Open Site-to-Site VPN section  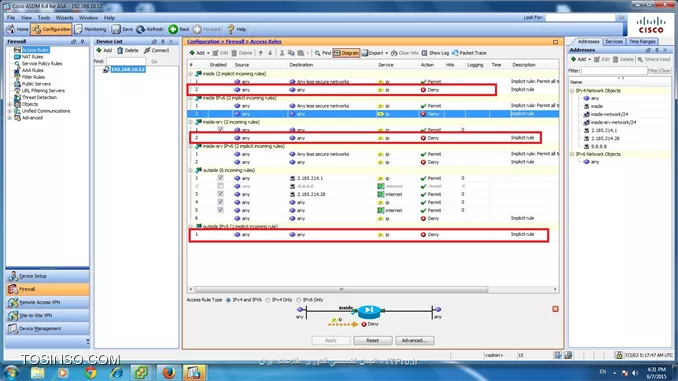(48, 315)
